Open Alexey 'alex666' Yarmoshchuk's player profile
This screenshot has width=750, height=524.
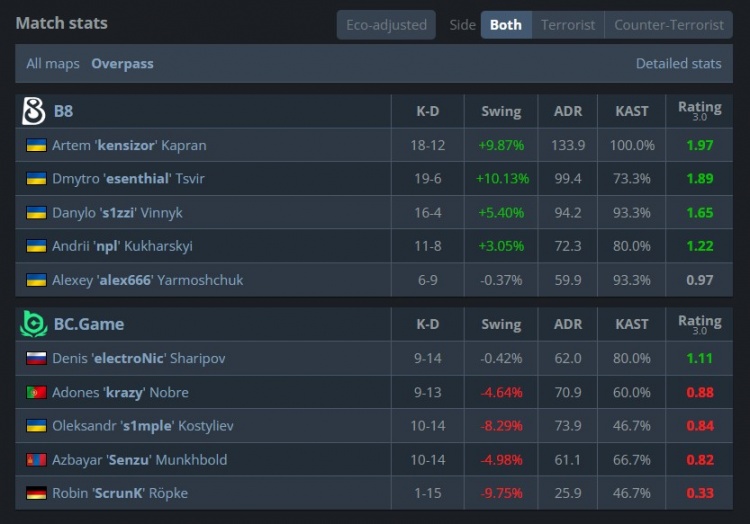(147, 280)
